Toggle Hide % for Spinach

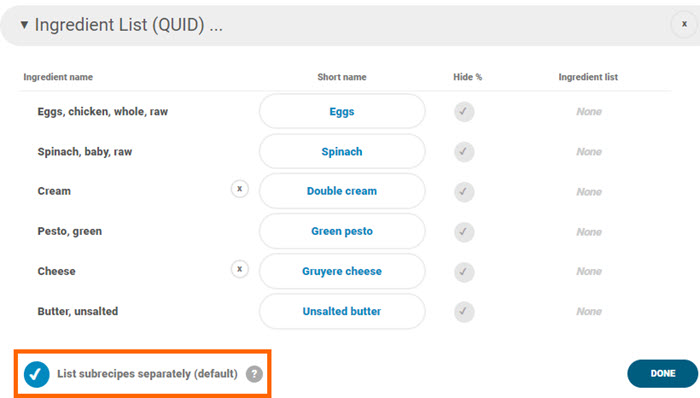coord(464,152)
